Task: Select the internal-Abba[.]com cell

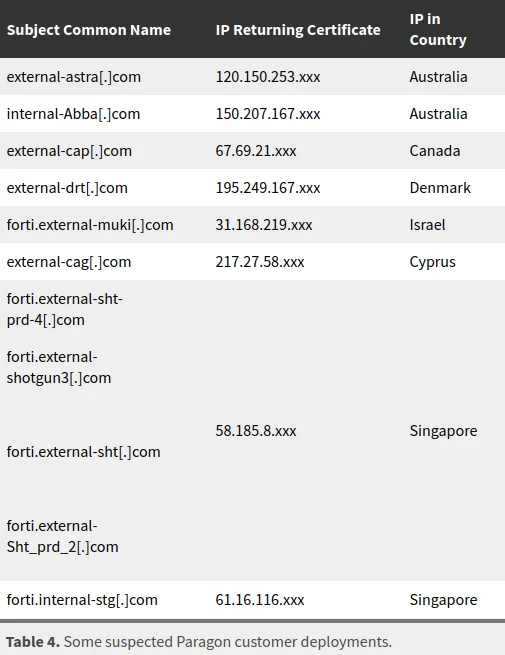Action: (x=74, y=114)
